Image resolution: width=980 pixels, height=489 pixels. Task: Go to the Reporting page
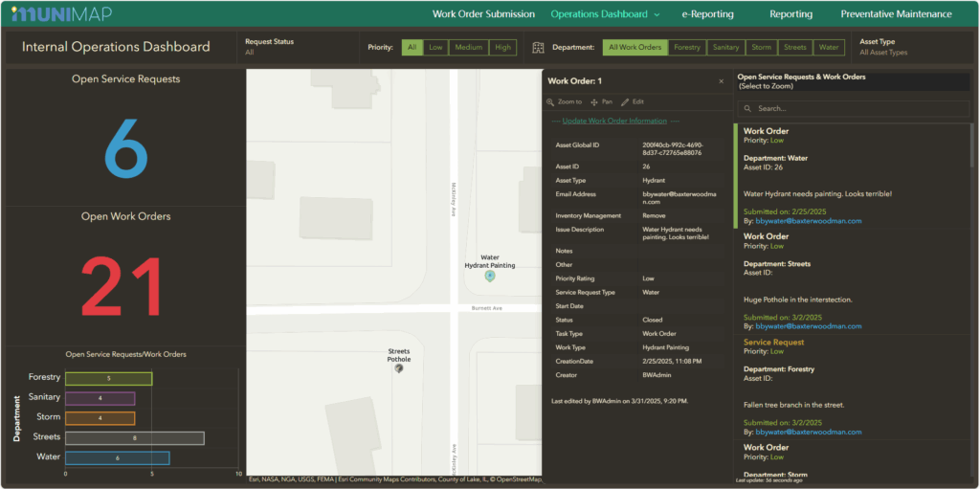791,13
